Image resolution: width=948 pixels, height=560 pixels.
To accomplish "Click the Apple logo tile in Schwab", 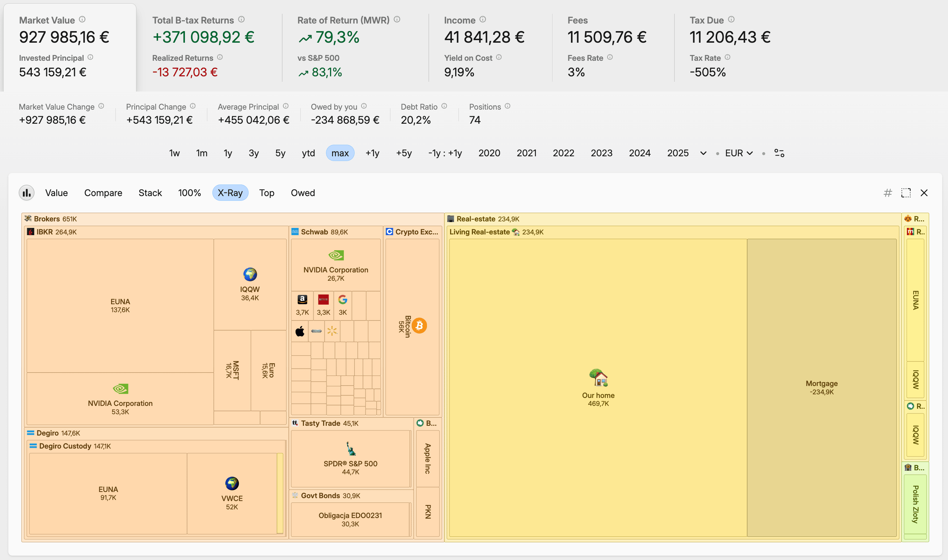I will [x=300, y=331].
